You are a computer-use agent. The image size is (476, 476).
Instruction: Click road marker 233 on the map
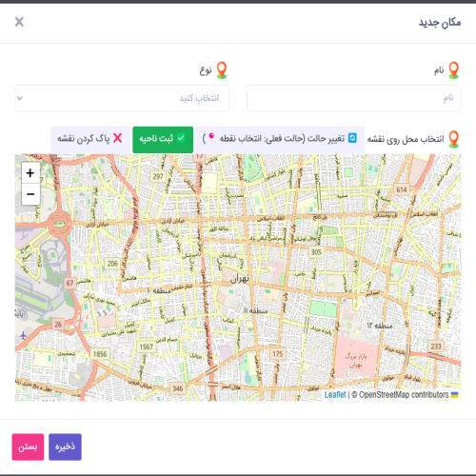436,347
